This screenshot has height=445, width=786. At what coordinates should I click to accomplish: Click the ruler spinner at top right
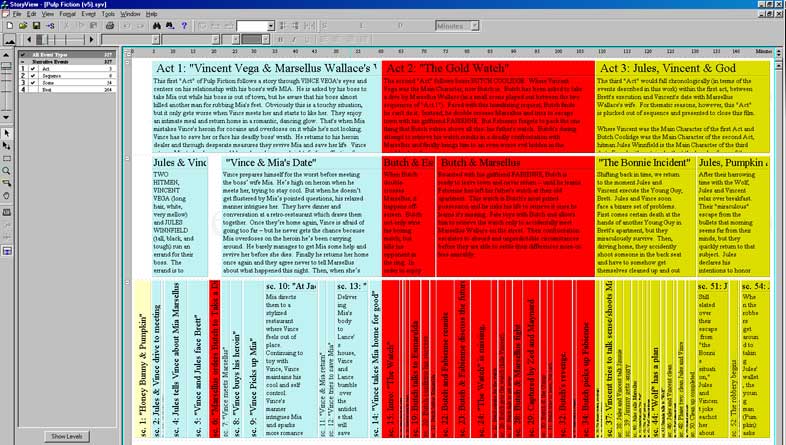click(x=778, y=52)
